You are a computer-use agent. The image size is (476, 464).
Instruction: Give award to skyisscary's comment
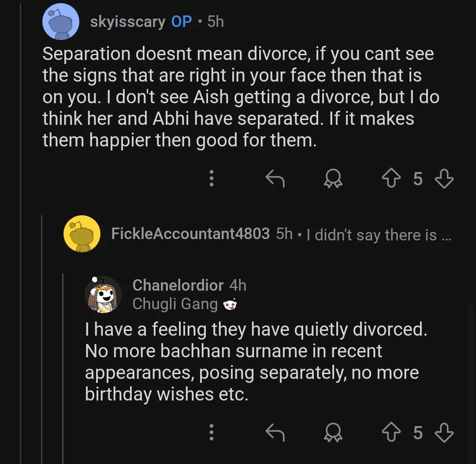tap(333, 179)
